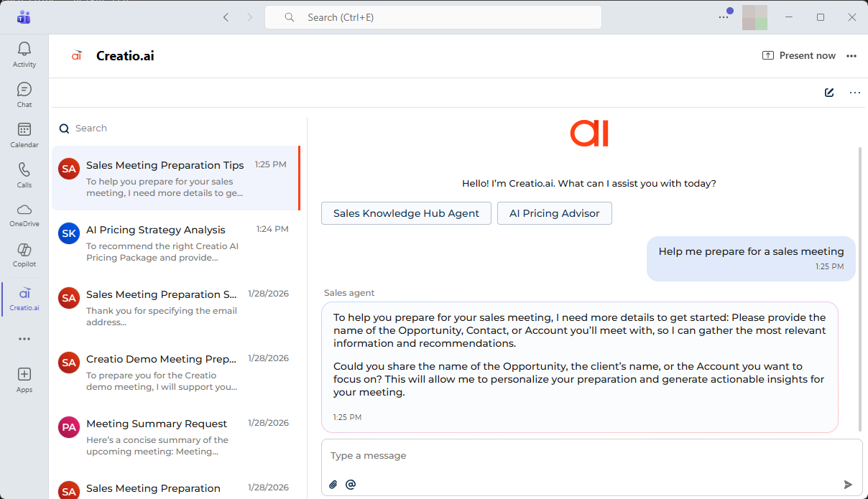The width and height of the screenshot is (868, 499).
Task: Expand more apps ellipsis in sidebar
Action: click(24, 339)
